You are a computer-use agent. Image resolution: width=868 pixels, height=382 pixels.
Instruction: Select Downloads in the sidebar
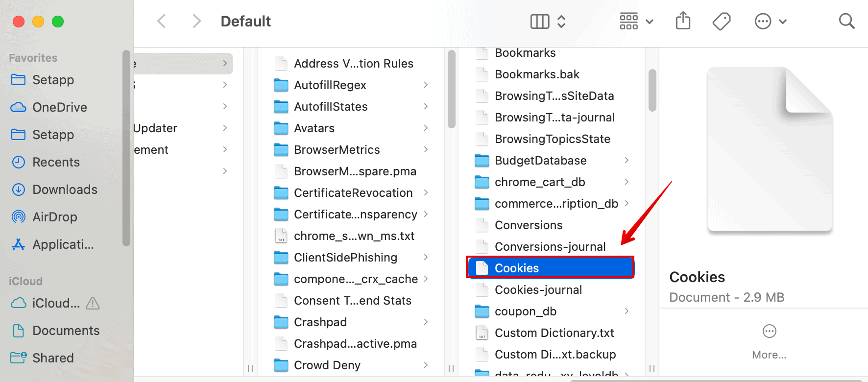click(65, 190)
